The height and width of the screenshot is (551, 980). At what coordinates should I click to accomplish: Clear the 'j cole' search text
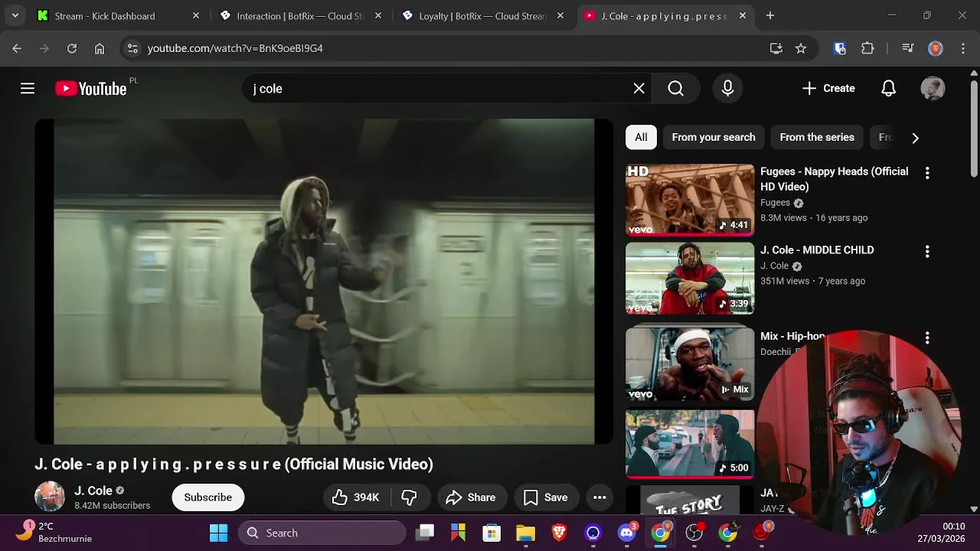(x=639, y=89)
